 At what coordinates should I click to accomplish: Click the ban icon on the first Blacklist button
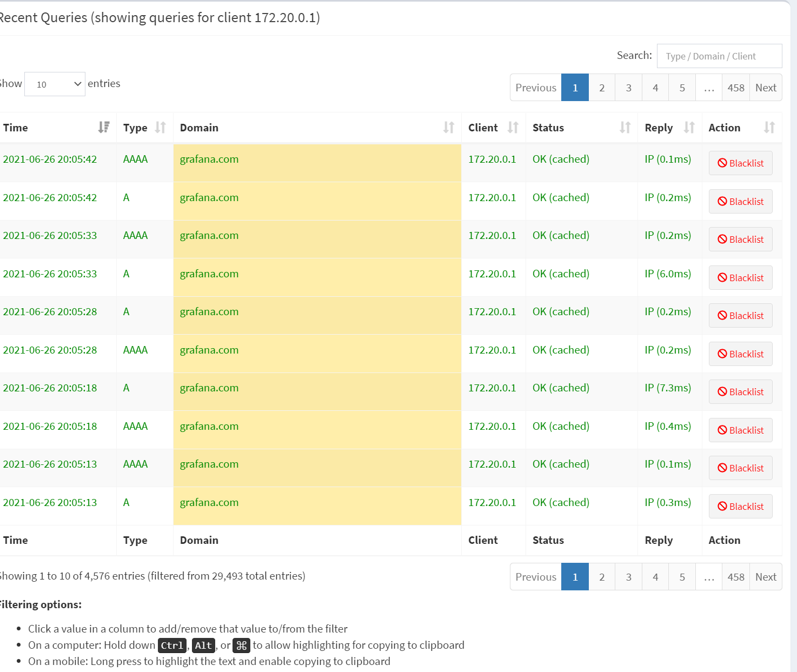[x=723, y=163]
